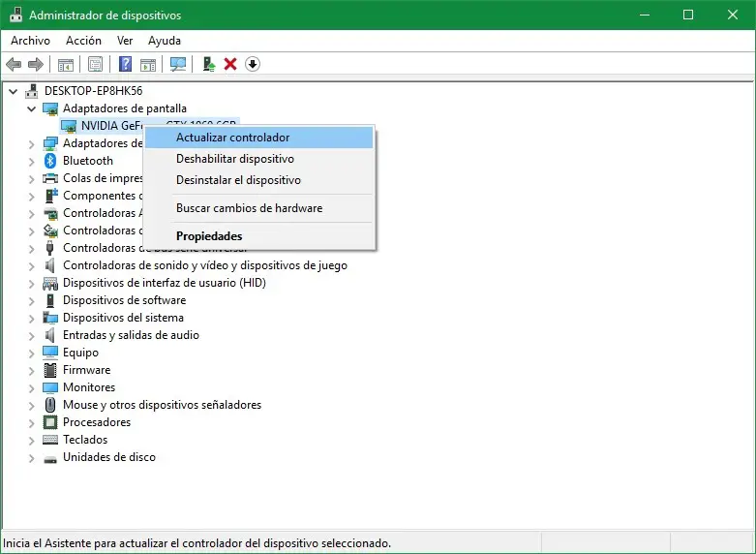756x554 pixels.
Task: Expand the Bluetooth node
Action: click(31, 161)
